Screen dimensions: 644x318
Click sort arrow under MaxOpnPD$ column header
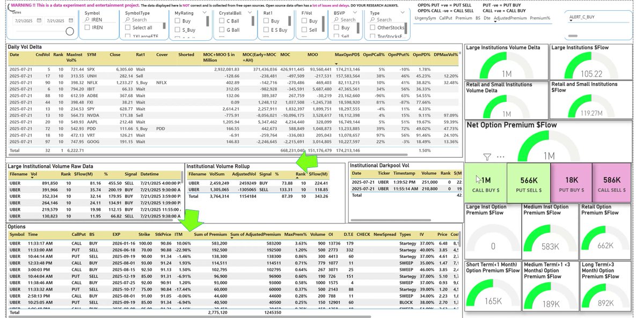coord(337,63)
